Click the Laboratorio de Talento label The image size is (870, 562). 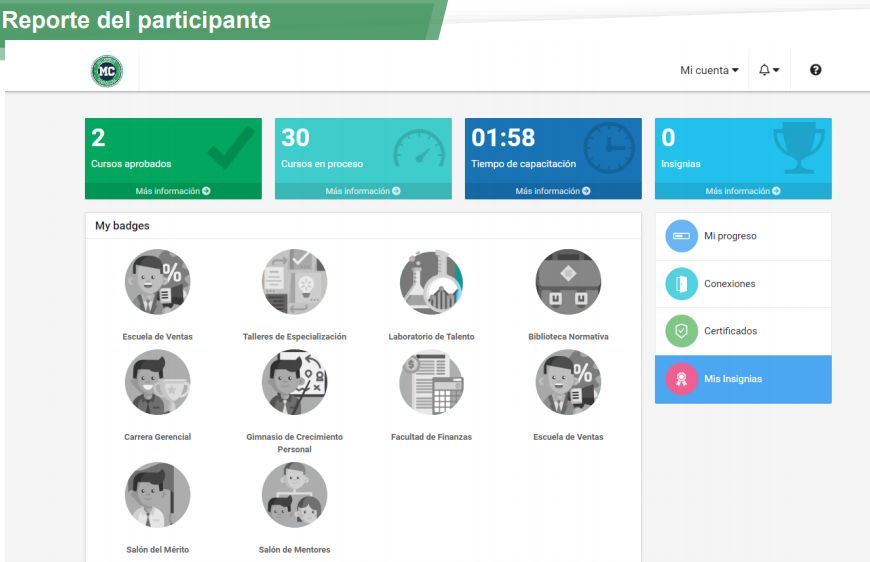click(x=431, y=337)
